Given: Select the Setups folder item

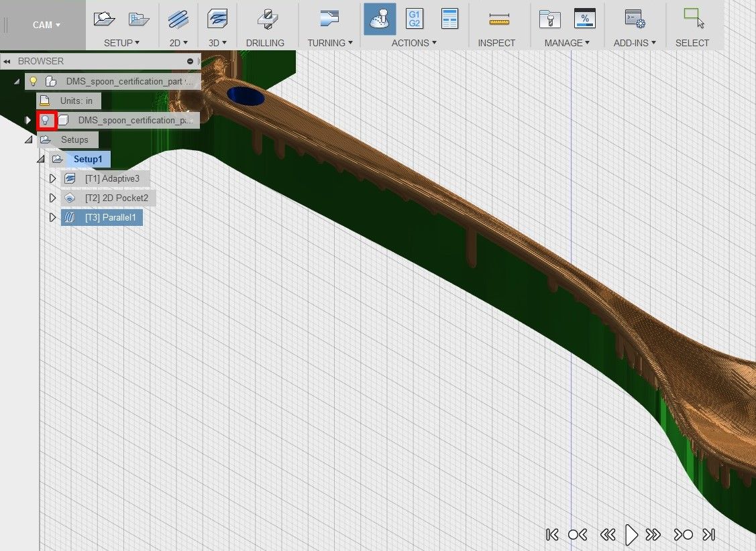Looking at the screenshot, I should coord(74,139).
